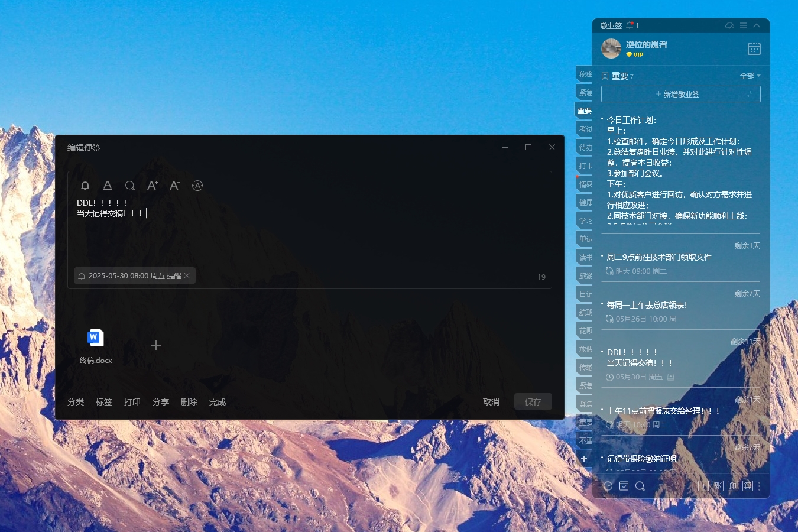The width and height of the screenshot is (798, 532).
Task: Switch to the 健康 category tab
Action: 585,202
